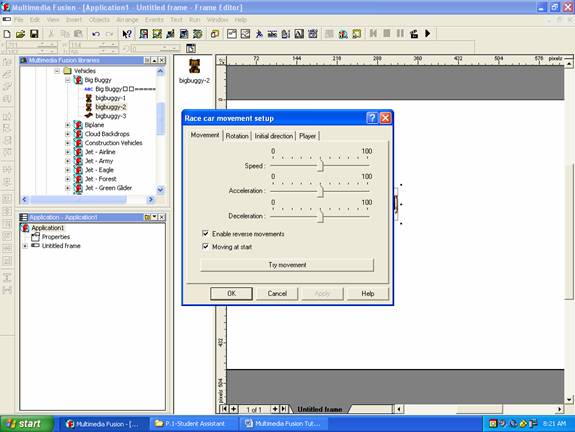Select Properties in the Application panel
This screenshot has width=575, height=432.
(55, 237)
